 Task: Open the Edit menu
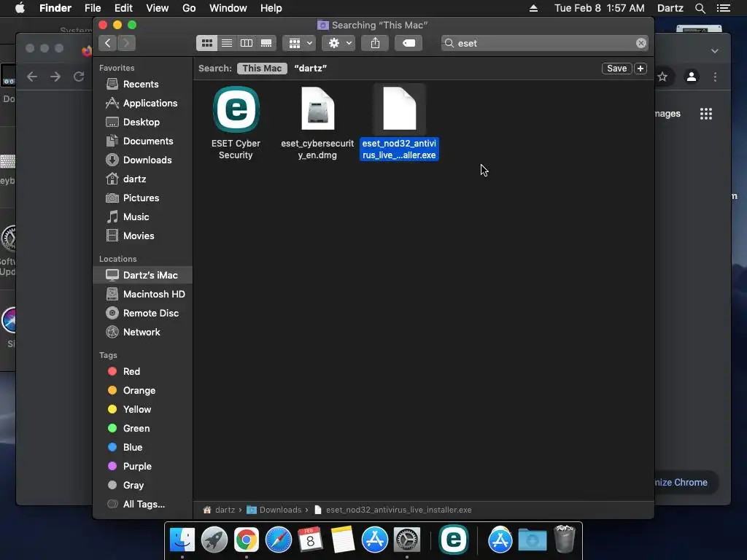click(123, 8)
